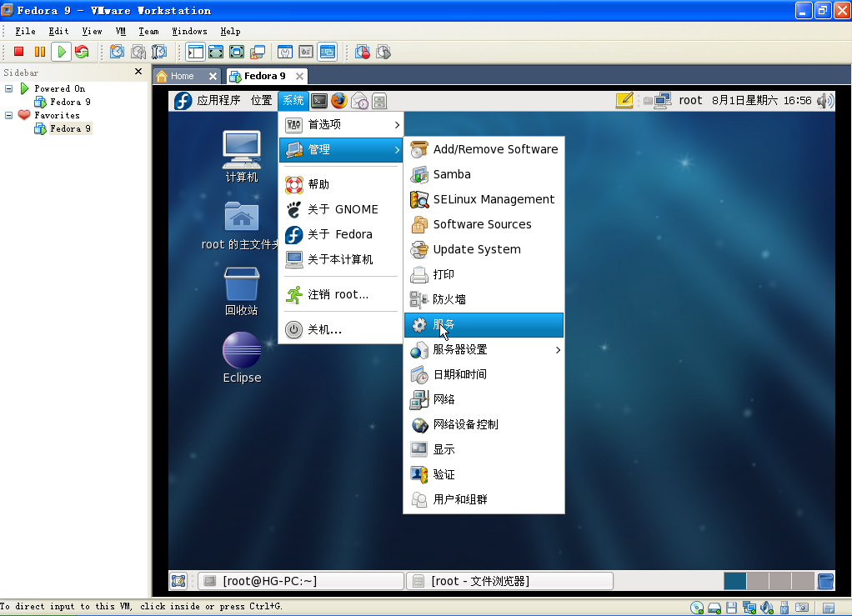
Task: Open the Help menu
Action: [230, 31]
